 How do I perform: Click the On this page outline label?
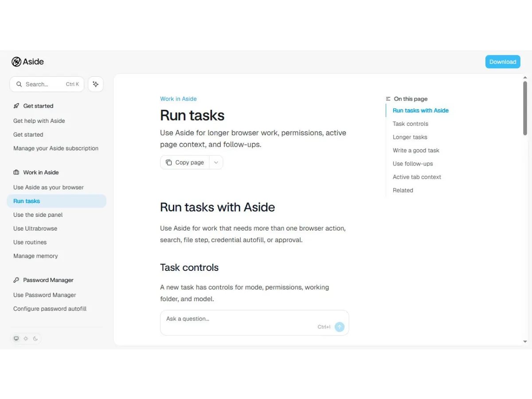tap(407, 99)
